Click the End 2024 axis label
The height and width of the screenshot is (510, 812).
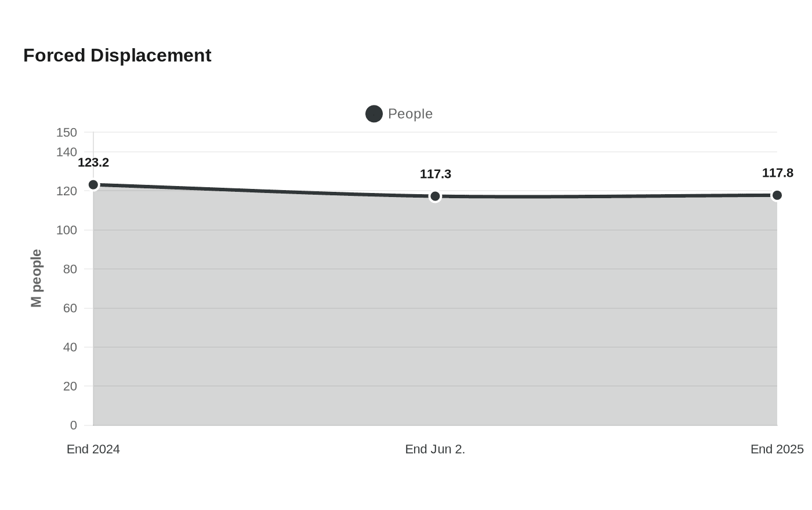pos(93,449)
